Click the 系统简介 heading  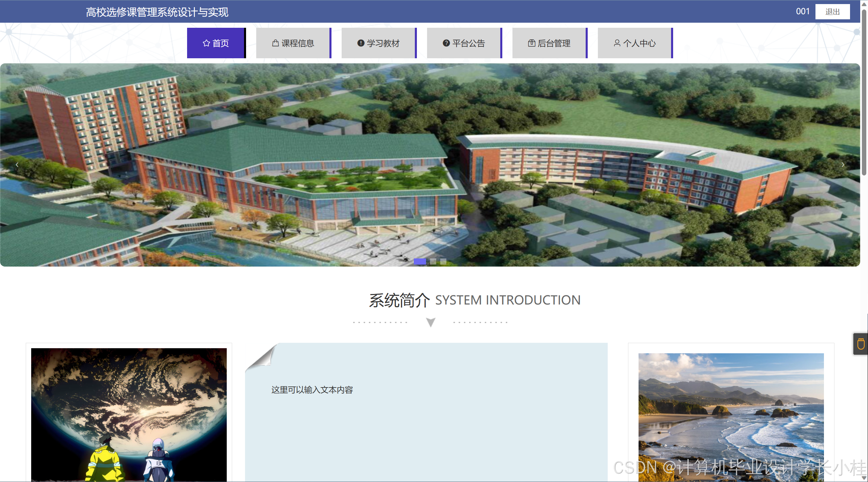coord(399,300)
